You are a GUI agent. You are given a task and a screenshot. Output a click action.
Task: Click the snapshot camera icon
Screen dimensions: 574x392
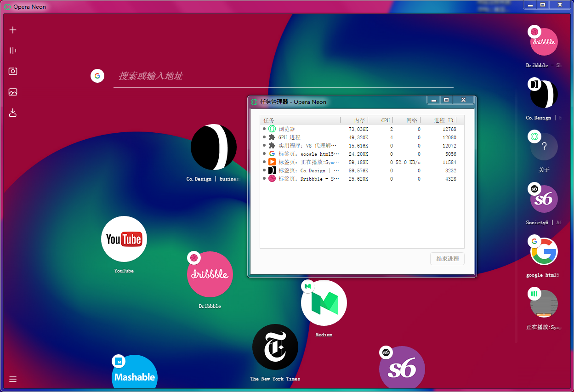[13, 71]
